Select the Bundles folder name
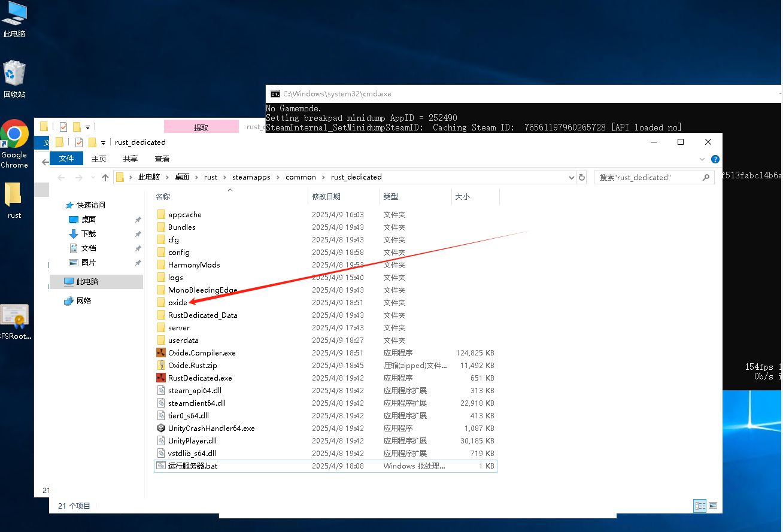The image size is (783, 532). pos(182,227)
